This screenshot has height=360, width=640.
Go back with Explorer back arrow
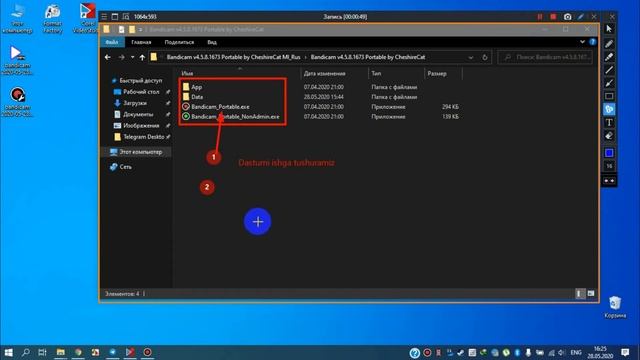(108, 57)
